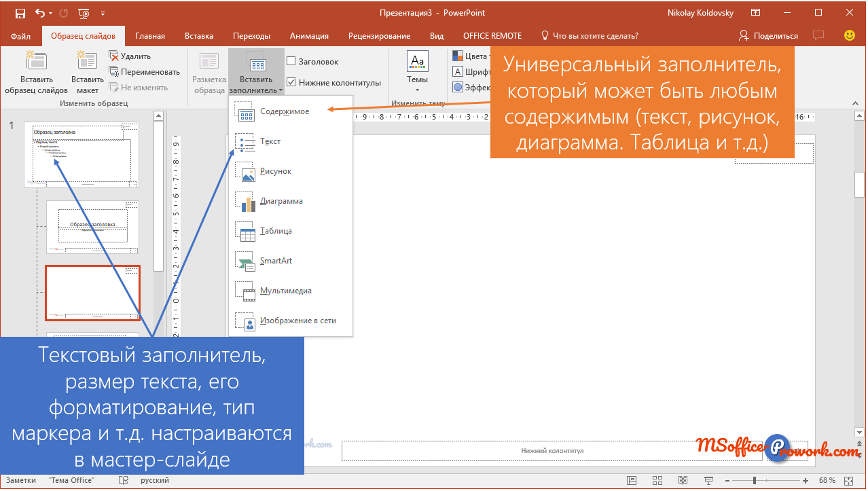
Task: Open the Темы gallery dropdown
Action: pos(417,73)
